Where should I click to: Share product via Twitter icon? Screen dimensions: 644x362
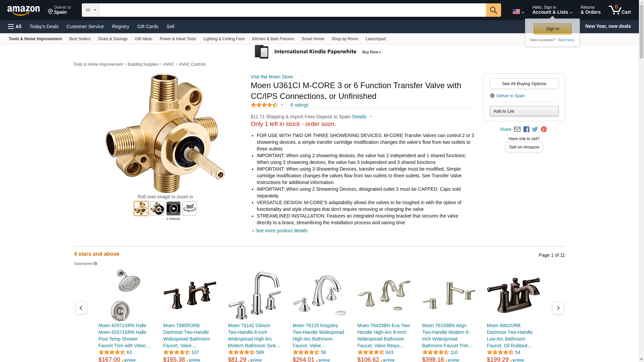(535, 129)
